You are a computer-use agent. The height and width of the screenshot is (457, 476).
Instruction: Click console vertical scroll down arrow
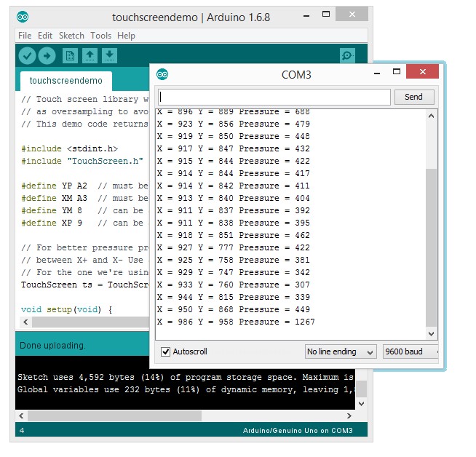(361, 404)
